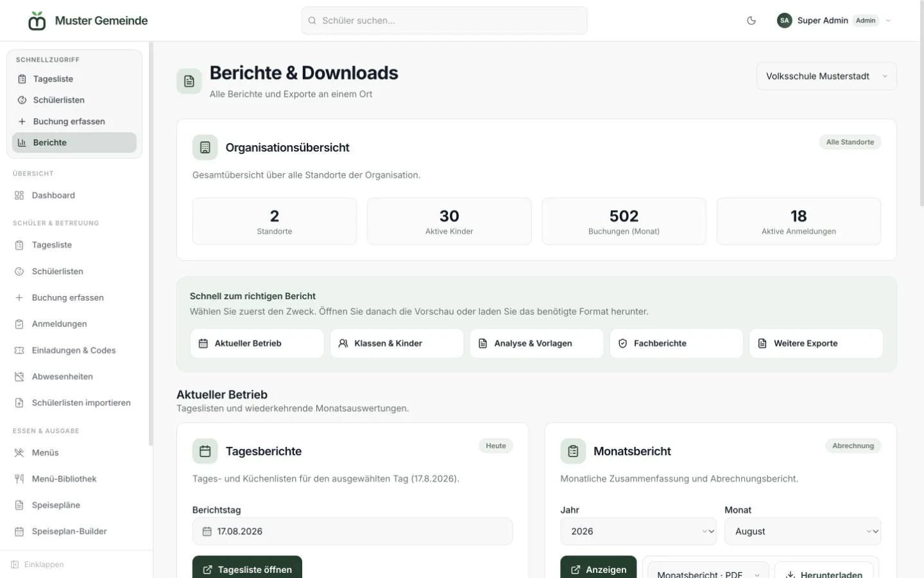Screen dimensions: 924x578
Task: Click the plus icon for Buchung erfassen in Schnellzugriff
Action: (22, 121)
